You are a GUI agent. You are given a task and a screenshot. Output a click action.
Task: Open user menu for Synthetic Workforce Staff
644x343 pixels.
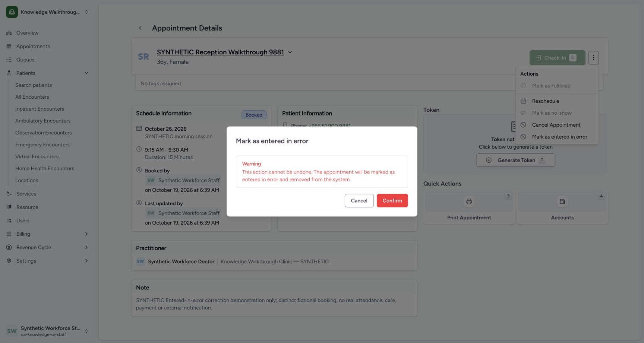[47, 331]
